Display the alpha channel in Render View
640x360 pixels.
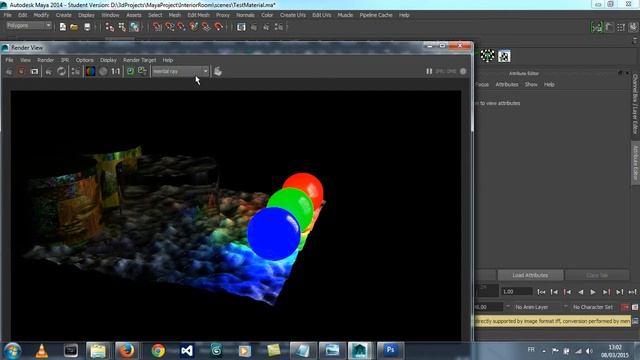point(103,71)
